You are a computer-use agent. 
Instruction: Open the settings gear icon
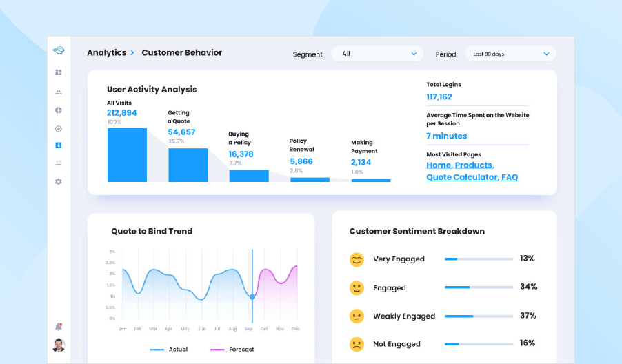pyautogui.click(x=59, y=181)
